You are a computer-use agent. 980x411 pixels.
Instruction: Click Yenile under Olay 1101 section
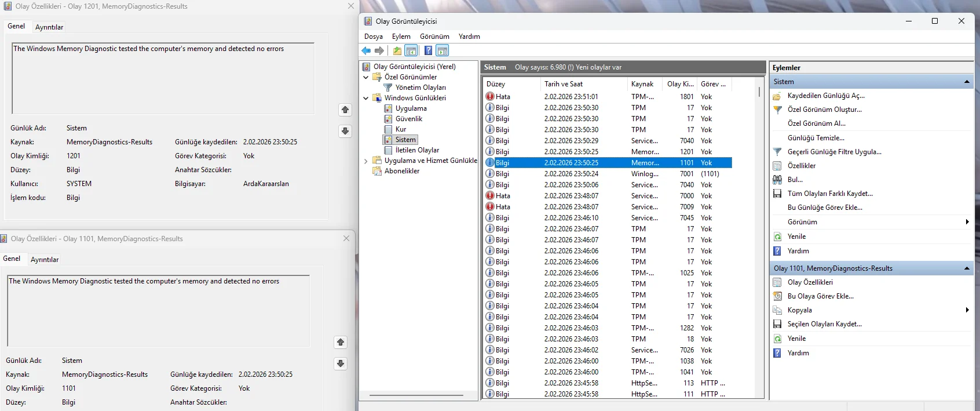[x=796, y=339]
